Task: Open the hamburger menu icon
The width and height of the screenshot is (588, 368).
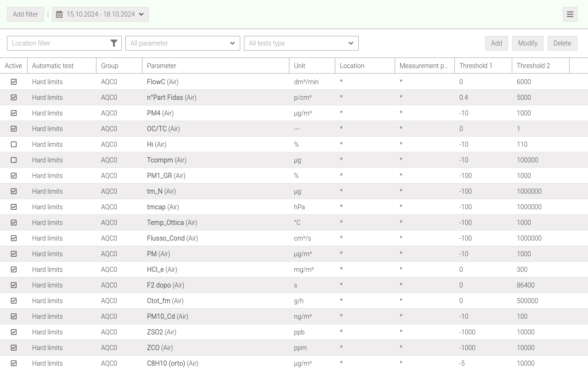Action: pyautogui.click(x=570, y=14)
